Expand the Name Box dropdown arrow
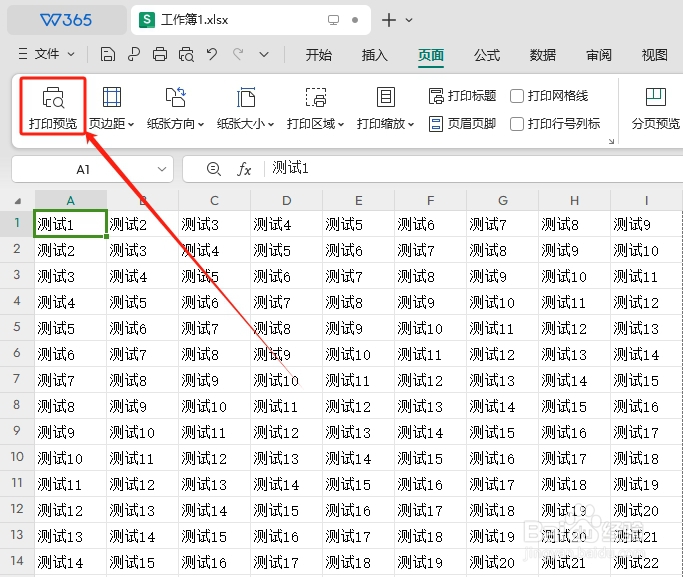Screen dimensions: 683x577 [x=162, y=169]
